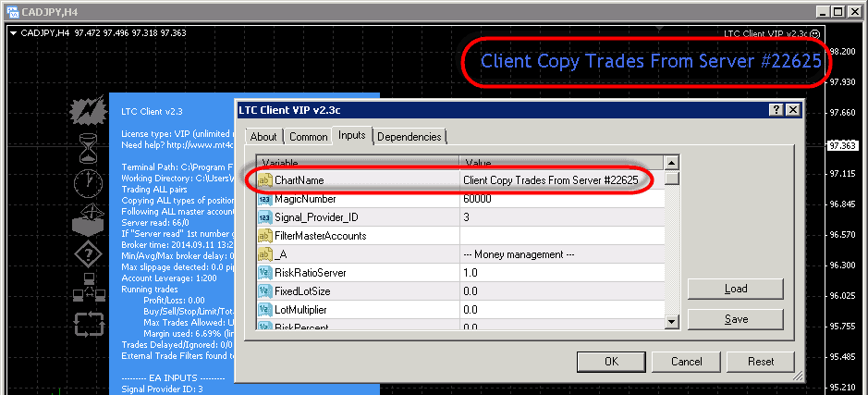The image size is (868, 395).
Task: Select the MagicNumber variable name
Action: tap(305, 198)
